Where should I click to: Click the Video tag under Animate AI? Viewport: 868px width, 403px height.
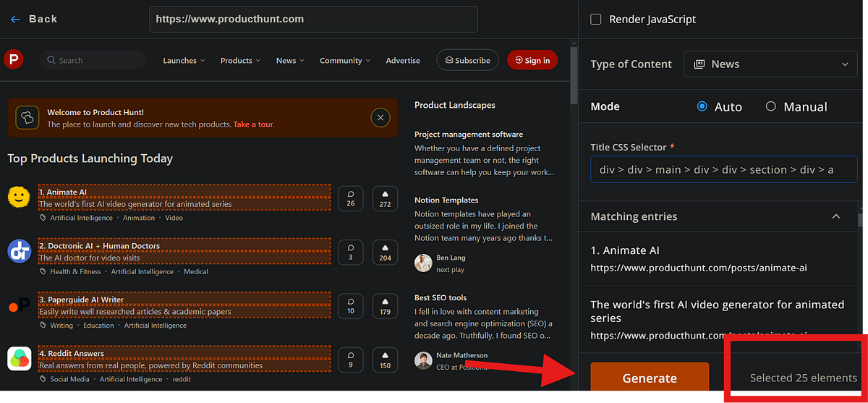tap(174, 218)
